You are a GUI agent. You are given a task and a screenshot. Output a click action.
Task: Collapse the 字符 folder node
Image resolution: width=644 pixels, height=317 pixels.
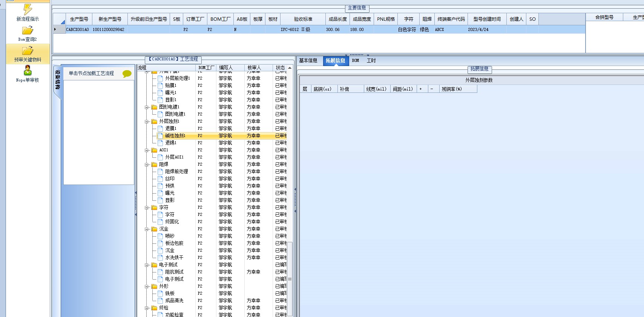[x=147, y=208]
